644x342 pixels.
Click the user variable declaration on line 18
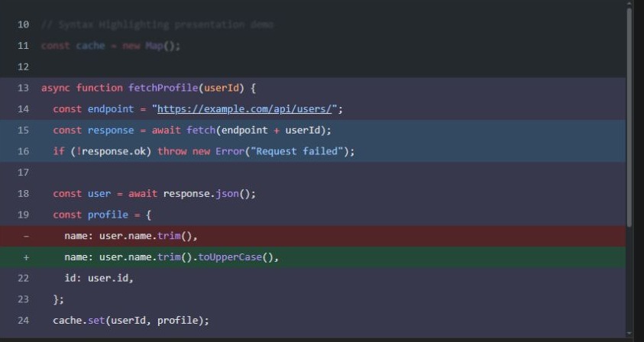point(99,194)
